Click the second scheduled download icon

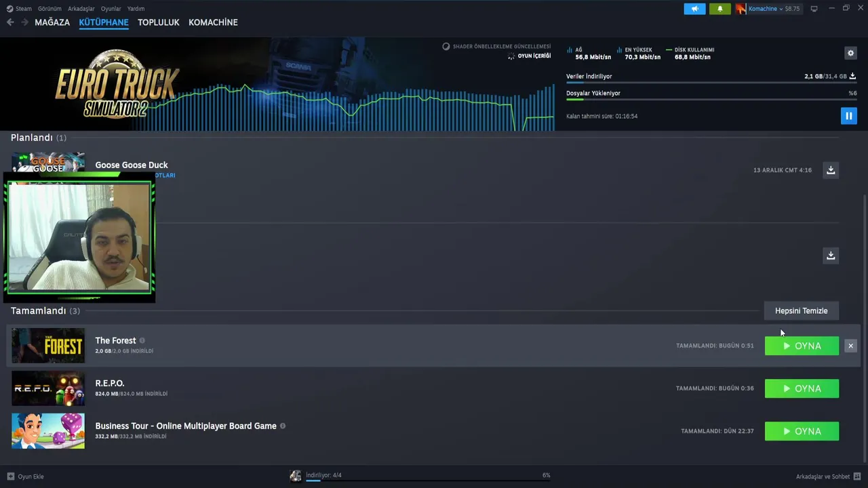tap(830, 256)
